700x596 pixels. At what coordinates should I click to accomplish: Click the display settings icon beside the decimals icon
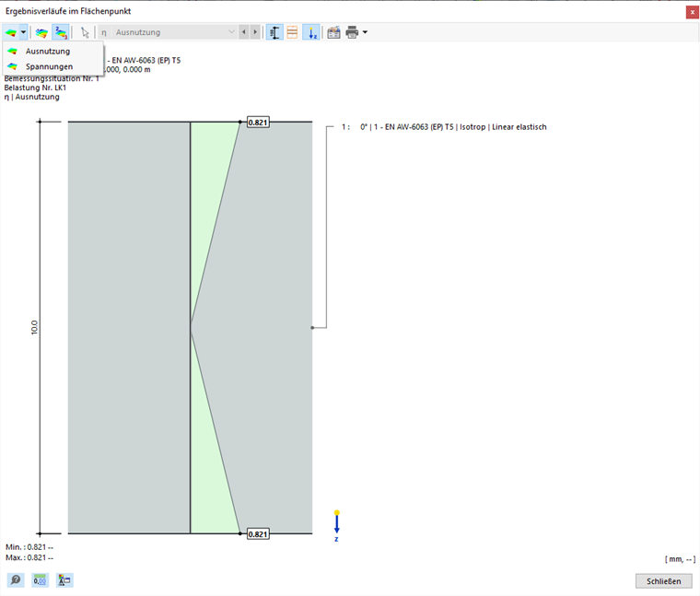point(64,580)
